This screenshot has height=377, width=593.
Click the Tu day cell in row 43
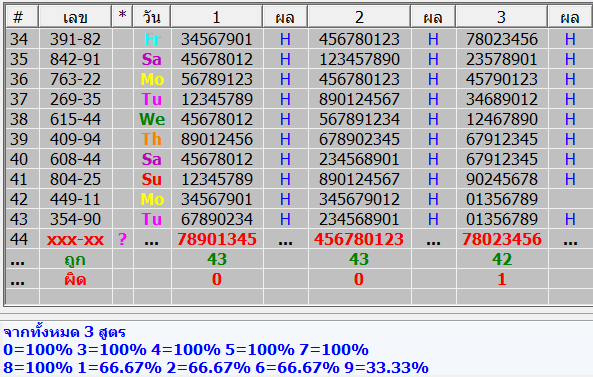(x=152, y=219)
